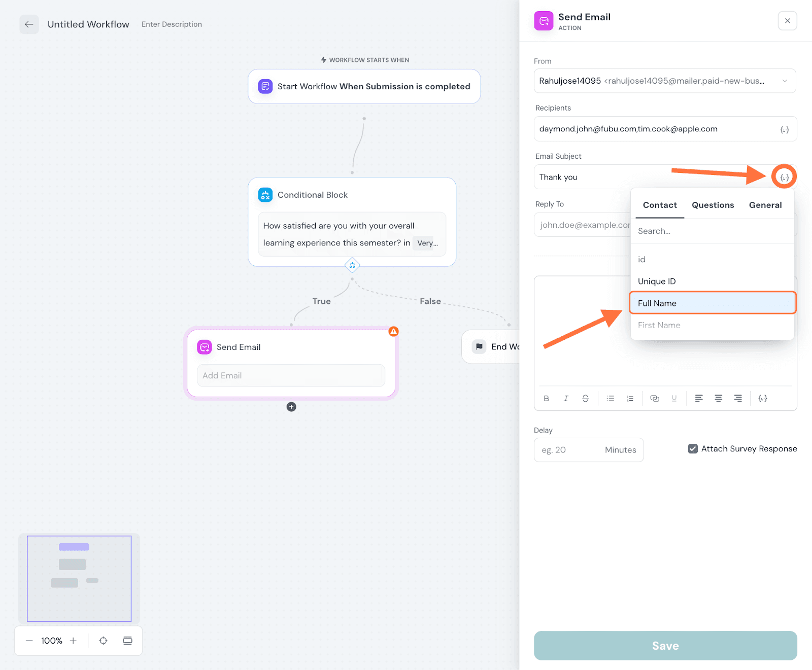Switch to the General tab
The width and height of the screenshot is (812, 670).
coord(765,205)
